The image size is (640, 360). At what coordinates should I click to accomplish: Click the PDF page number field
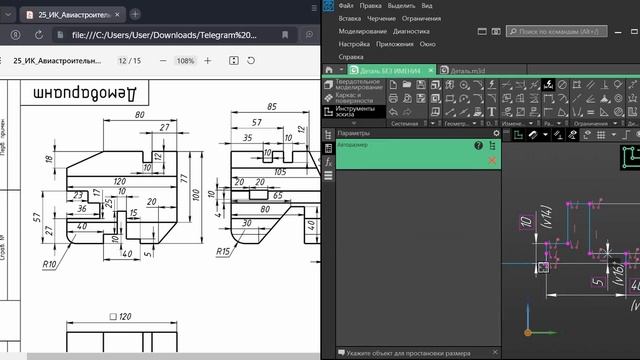point(122,61)
